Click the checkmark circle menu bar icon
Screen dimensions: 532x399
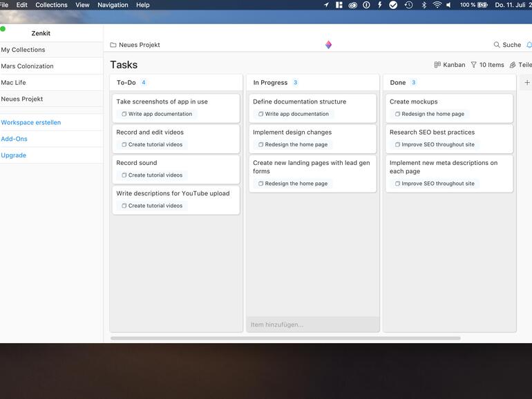coord(393,5)
